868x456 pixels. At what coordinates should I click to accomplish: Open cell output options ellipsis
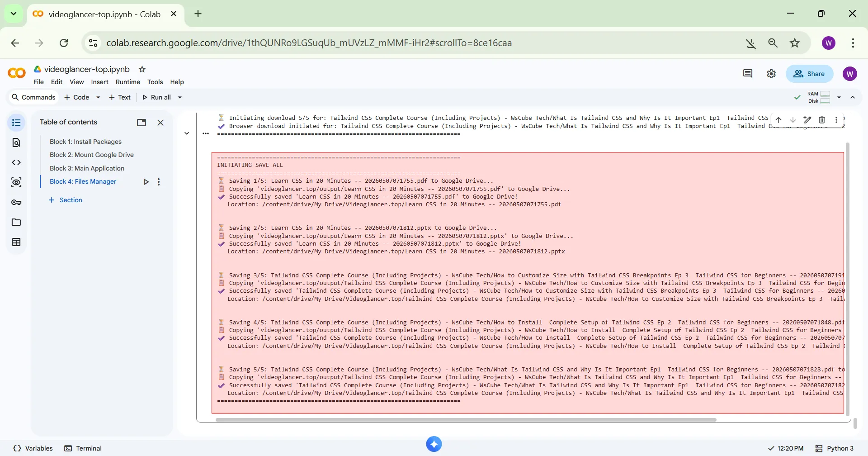[206, 133]
